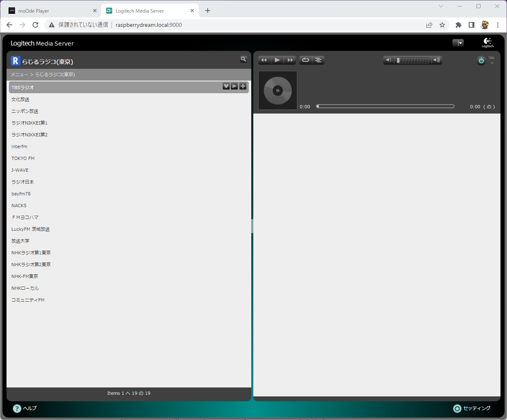Select ラジオ日本 station
The image size is (507, 420).
pos(129,182)
